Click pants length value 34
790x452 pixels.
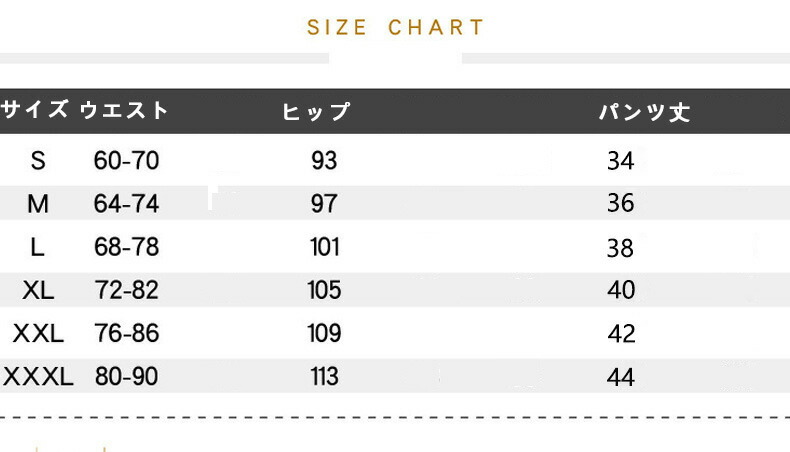point(621,160)
